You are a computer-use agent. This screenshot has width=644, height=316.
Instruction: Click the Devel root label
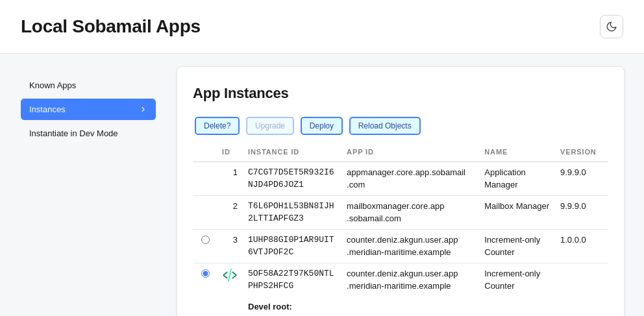[270, 306]
